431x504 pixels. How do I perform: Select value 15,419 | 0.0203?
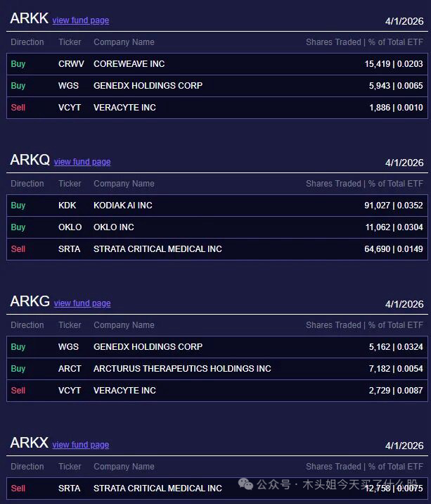[x=394, y=64]
